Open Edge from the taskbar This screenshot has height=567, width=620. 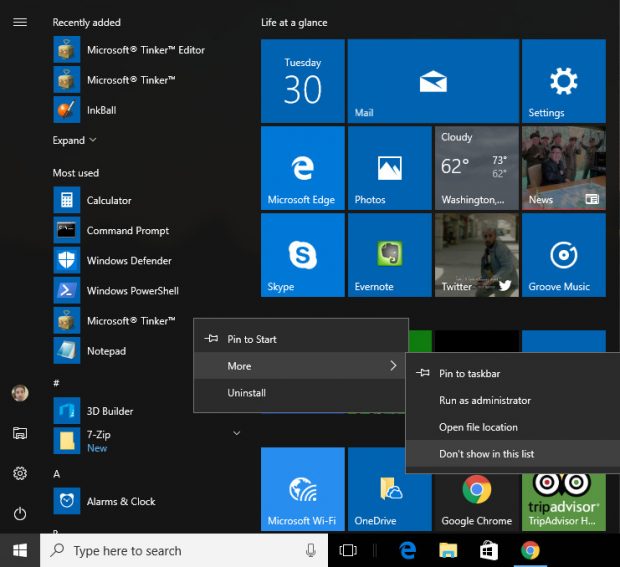pos(407,550)
